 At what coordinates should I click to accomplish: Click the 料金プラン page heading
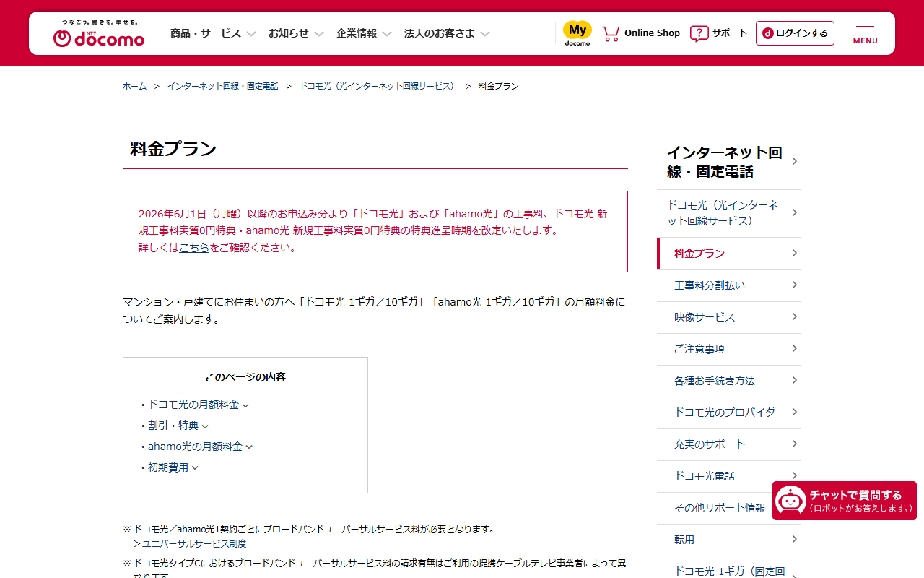click(173, 150)
